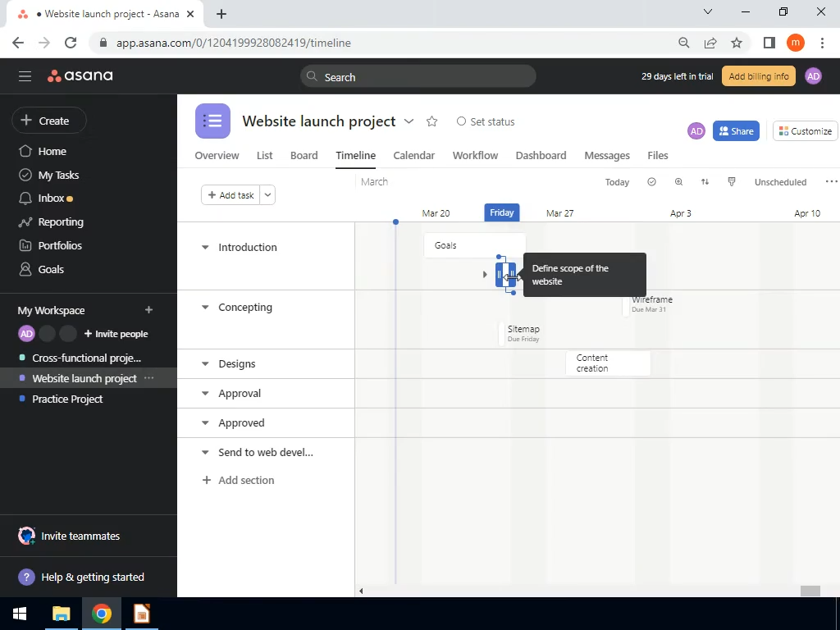Click the Create button

pos(48,121)
